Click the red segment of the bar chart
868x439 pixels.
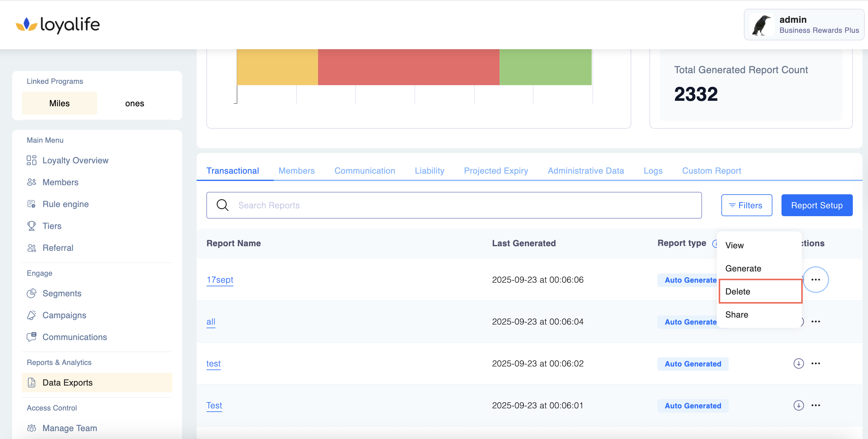(x=409, y=67)
